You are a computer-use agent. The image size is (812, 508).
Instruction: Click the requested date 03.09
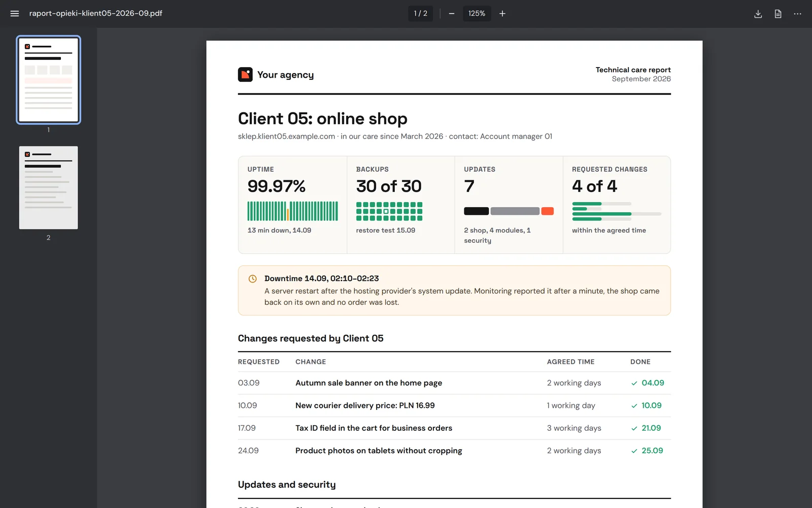point(249,383)
